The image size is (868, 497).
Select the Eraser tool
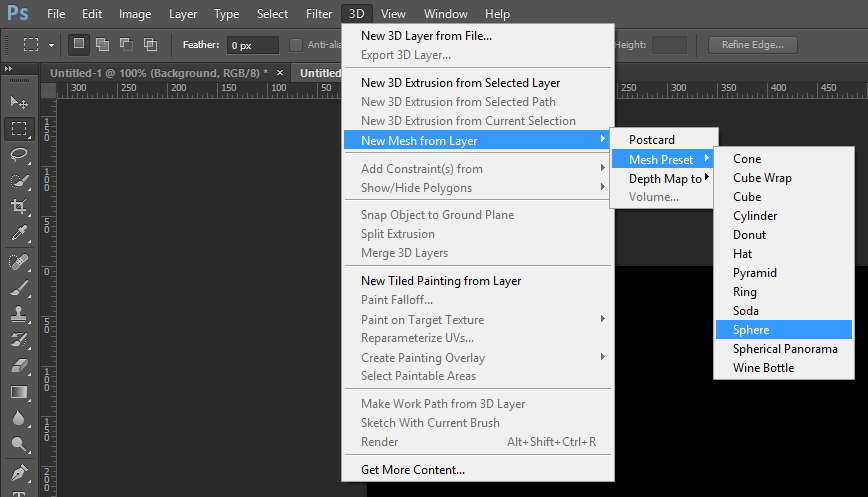tap(19, 366)
